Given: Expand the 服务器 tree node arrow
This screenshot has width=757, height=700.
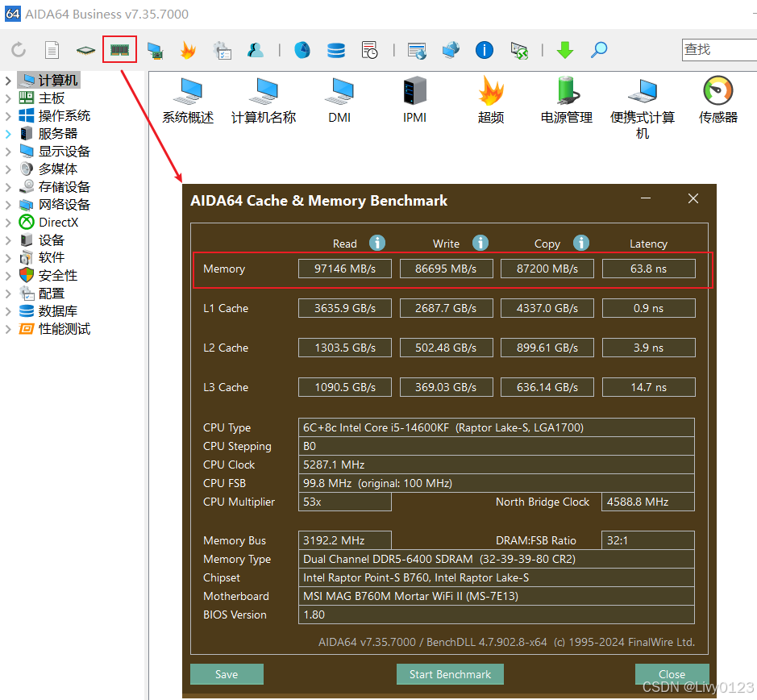Looking at the screenshot, I should 8,134.
